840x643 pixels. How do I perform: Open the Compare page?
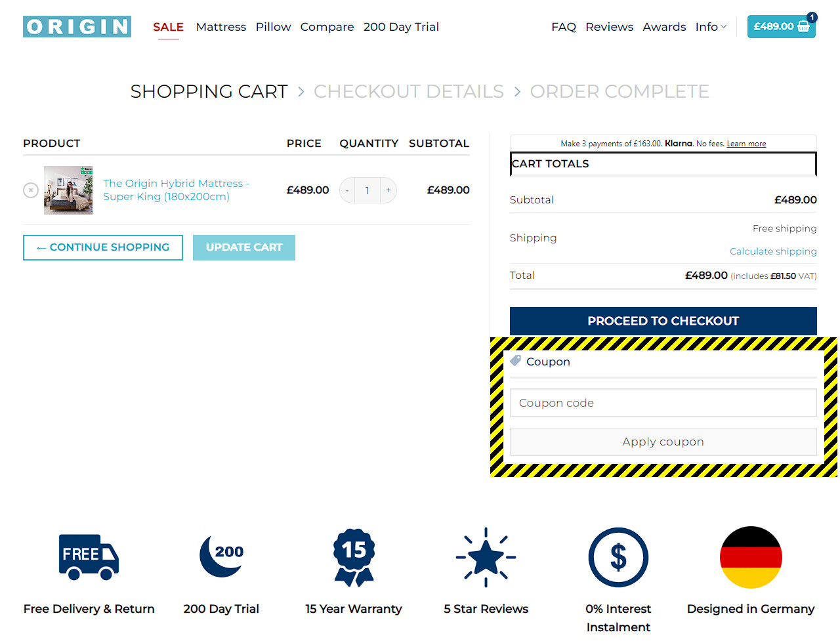pos(327,27)
